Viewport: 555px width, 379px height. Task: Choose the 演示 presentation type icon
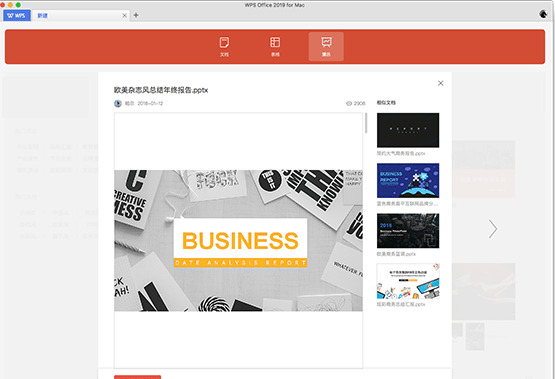tap(326, 47)
